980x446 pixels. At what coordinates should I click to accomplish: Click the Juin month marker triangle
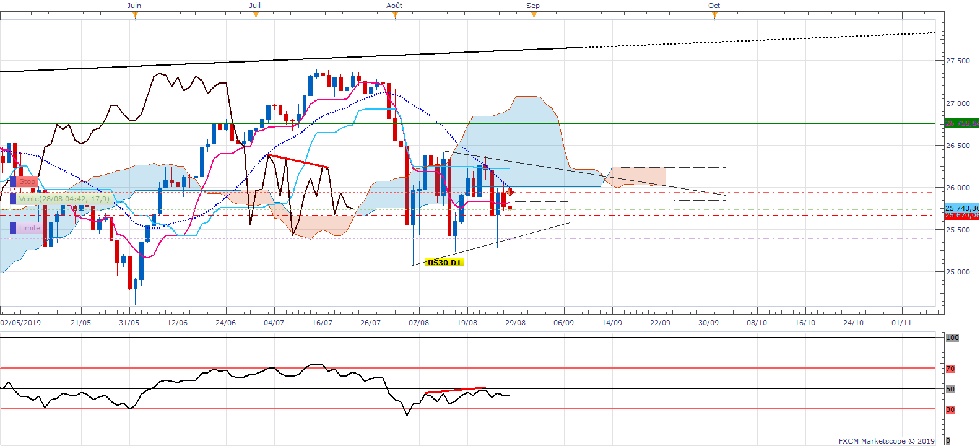tap(135, 15)
